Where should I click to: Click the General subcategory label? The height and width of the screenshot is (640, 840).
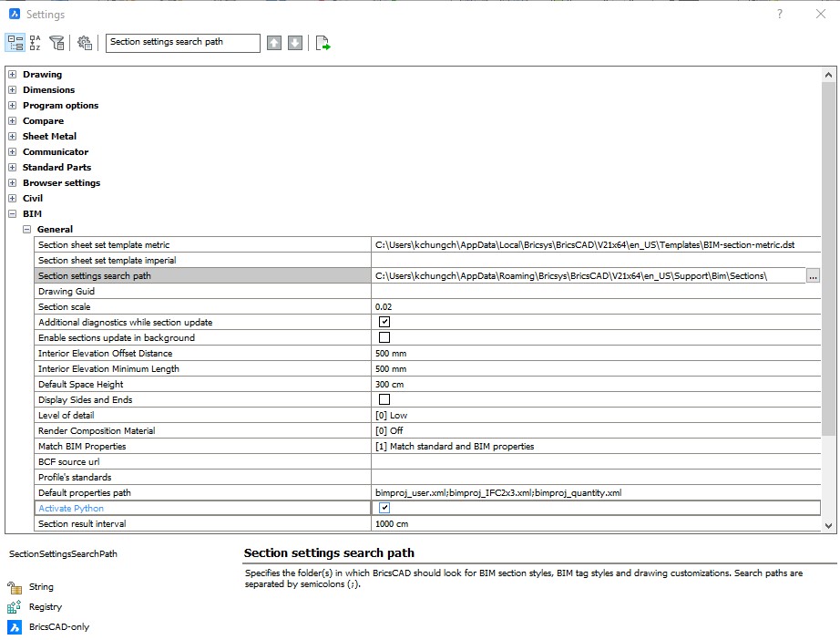[x=55, y=230]
